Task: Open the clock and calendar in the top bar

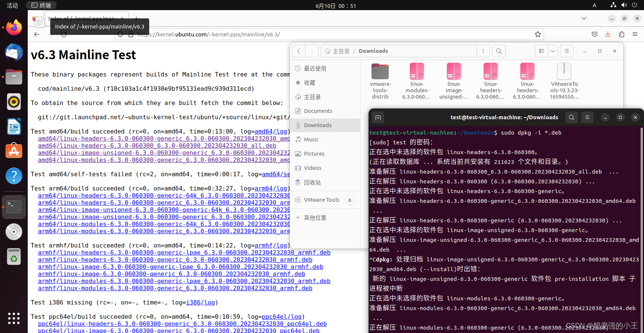Action: pyautogui.click(x=336, y=6)
